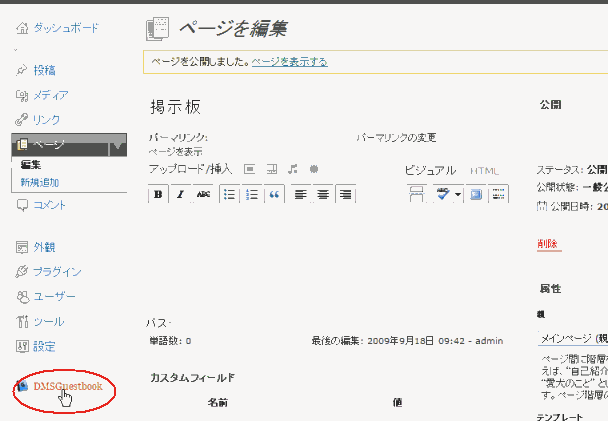Click the 単語数: 0 word count text
608x421 pixels.
point(170,341)
